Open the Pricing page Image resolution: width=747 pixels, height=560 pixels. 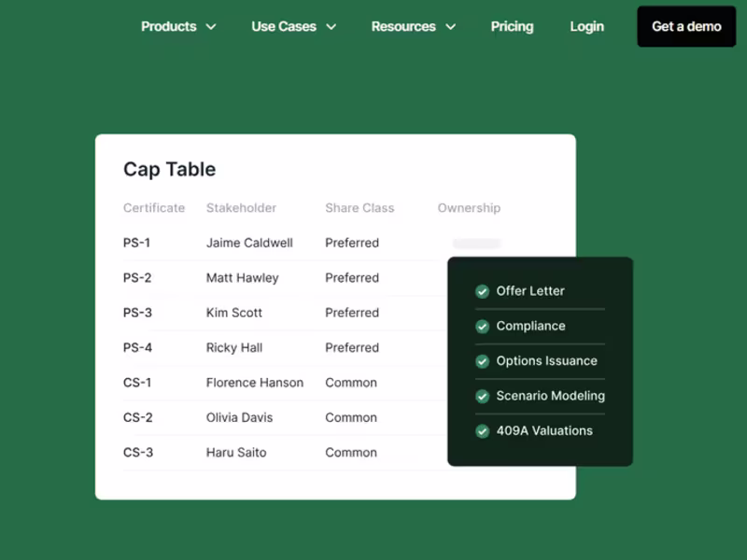[x=512, y=26]
